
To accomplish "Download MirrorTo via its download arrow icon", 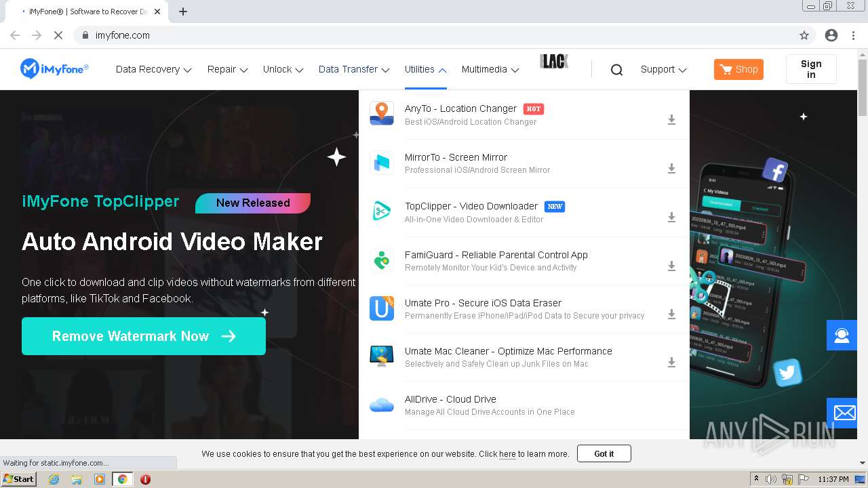I will [x=671, y=169].
